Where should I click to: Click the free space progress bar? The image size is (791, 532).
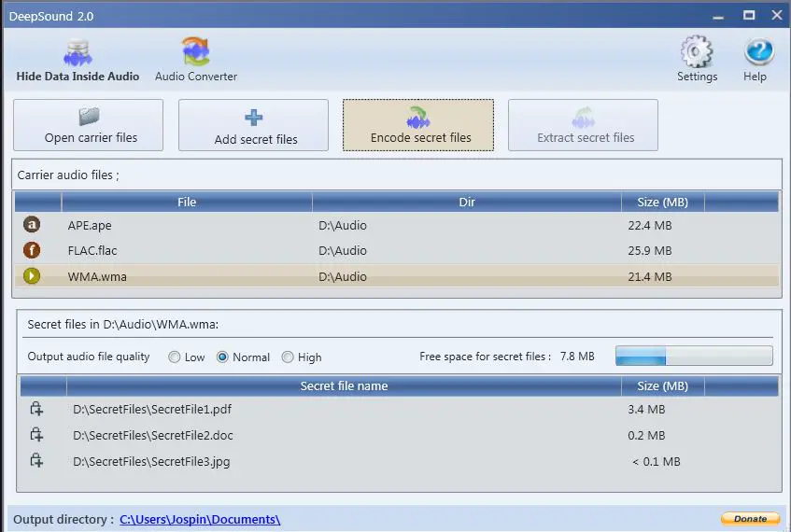(694, 356)
